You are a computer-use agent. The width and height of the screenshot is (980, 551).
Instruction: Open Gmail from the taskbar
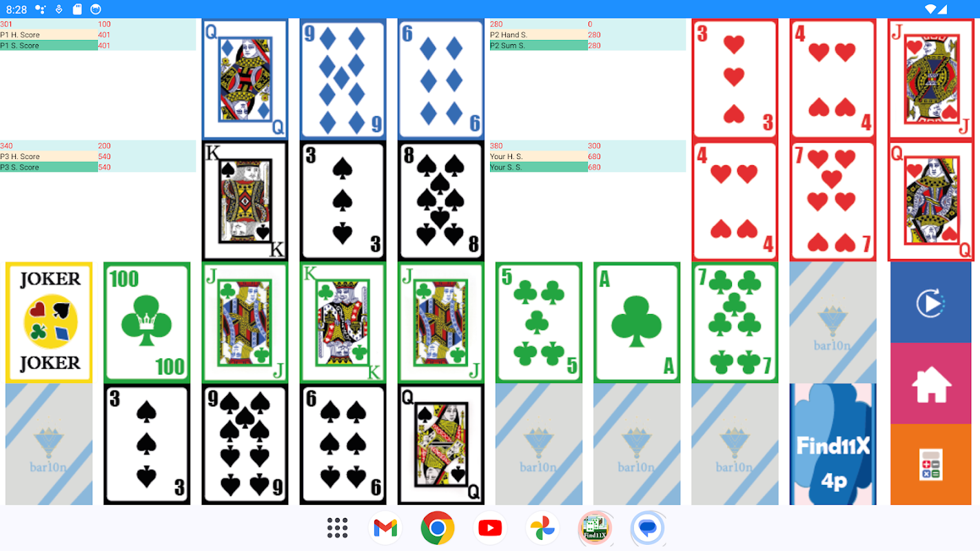pos(385,528)
